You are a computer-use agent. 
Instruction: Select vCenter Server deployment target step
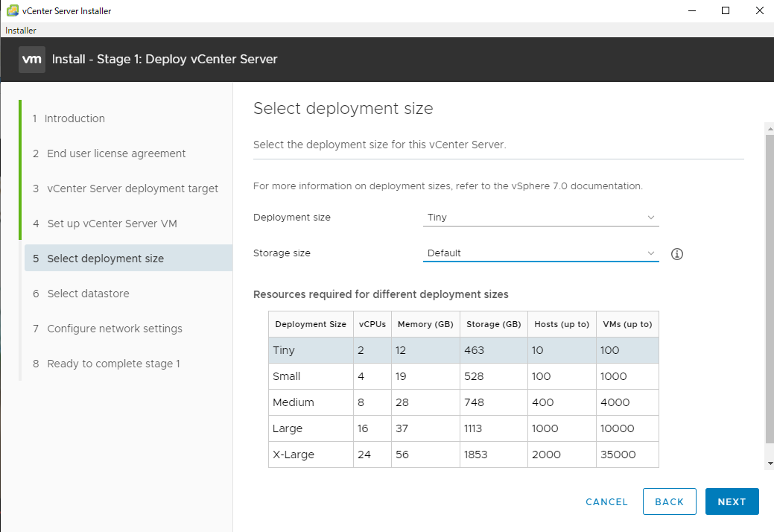coord(133,189)
